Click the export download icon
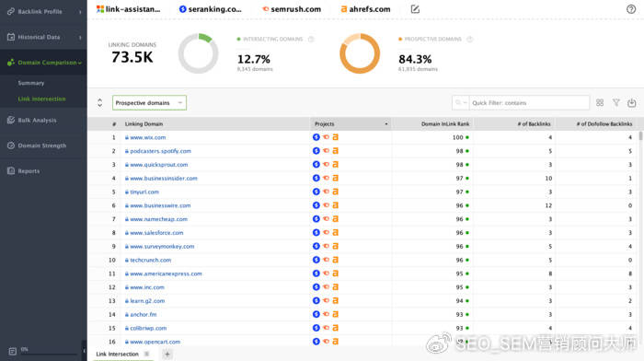 pos(632,103)
